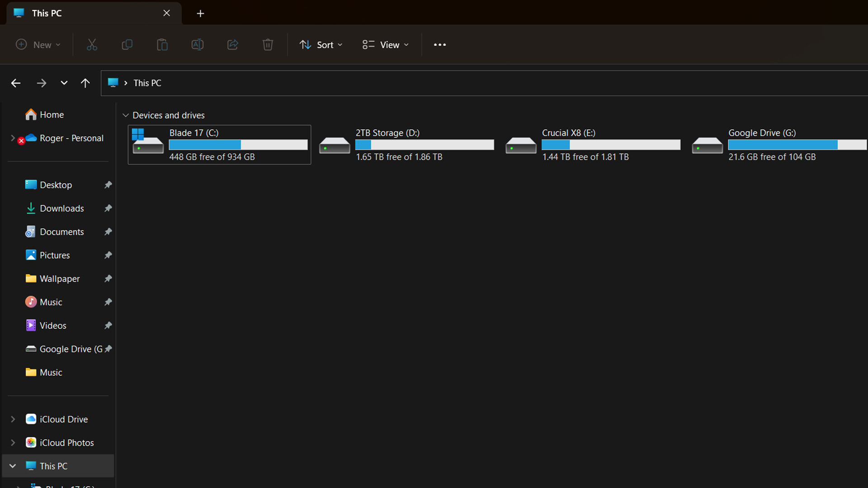Screen dimensions: 868x488
Task: Open the Google Drive (G:) drive icon
Action: pos(707,145)
